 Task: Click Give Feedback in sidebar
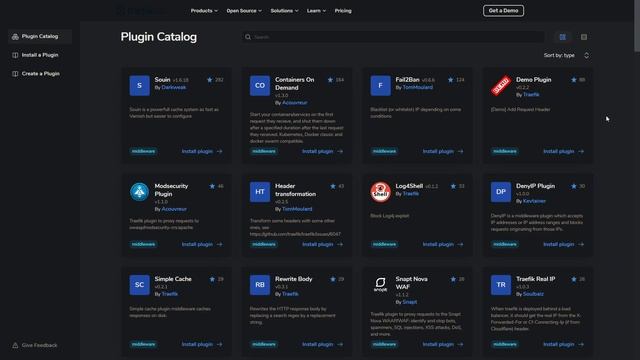pyautogui.click(x=35, y=345)
